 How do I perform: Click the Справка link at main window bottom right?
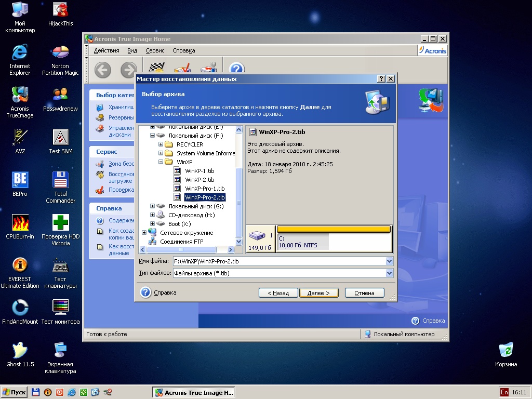click(428, 321)
